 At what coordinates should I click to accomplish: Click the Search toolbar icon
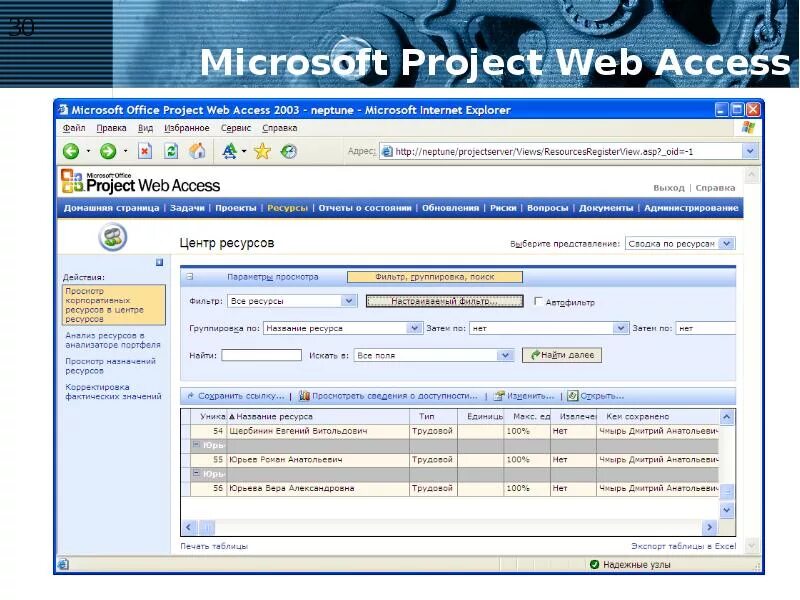[230, 151]
